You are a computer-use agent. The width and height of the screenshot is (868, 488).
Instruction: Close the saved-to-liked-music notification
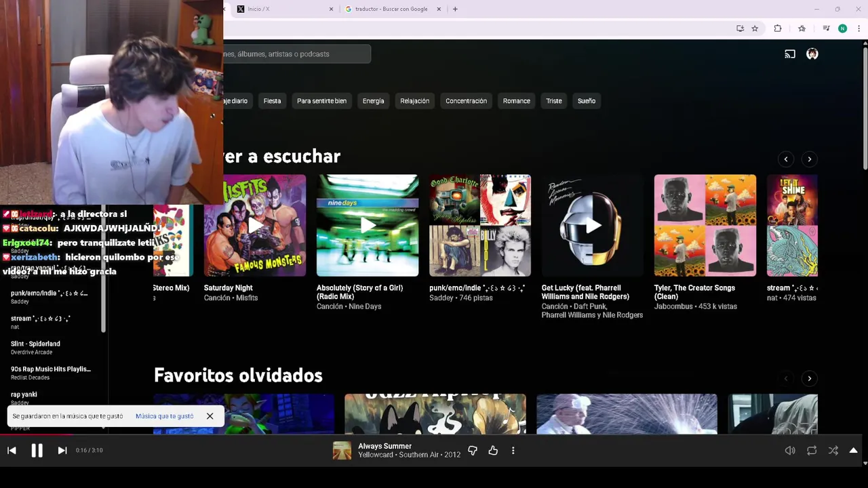click(210, 416)
